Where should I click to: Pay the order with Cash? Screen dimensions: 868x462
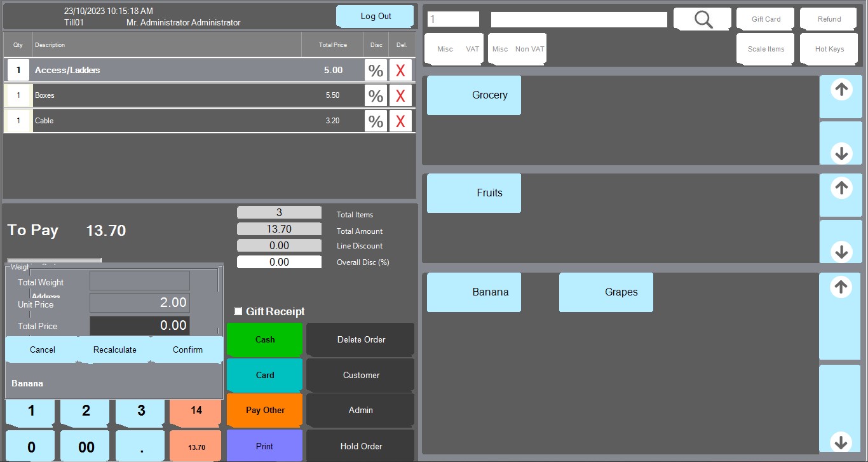point(264,340)
